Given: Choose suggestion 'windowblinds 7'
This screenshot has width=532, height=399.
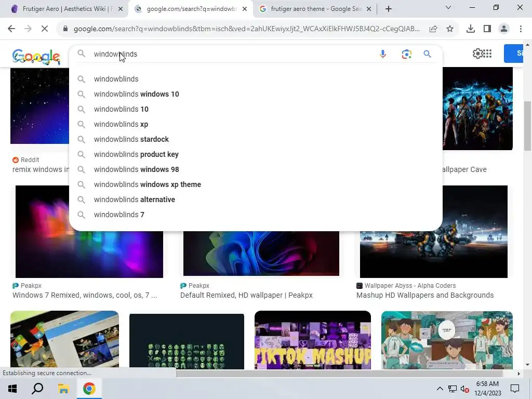Looking at the screenshot, I should (x=256, y=215).
